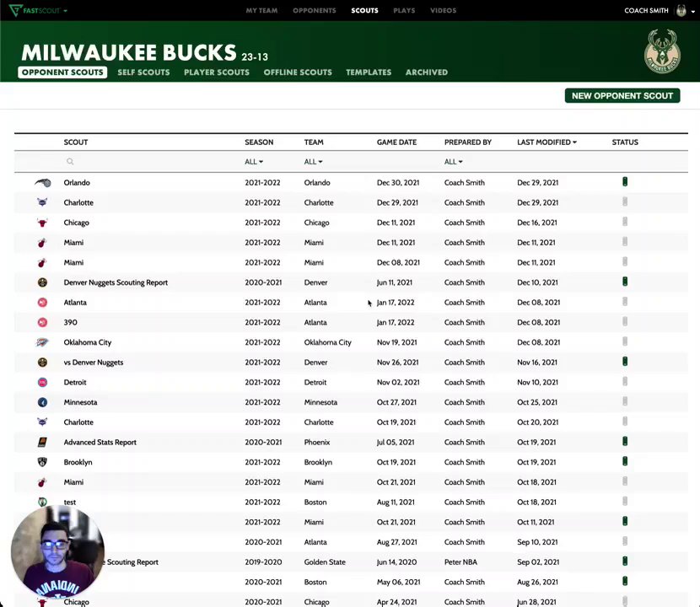
Task: Click the Orlando row status indicator
Action: tap(625, 181)
